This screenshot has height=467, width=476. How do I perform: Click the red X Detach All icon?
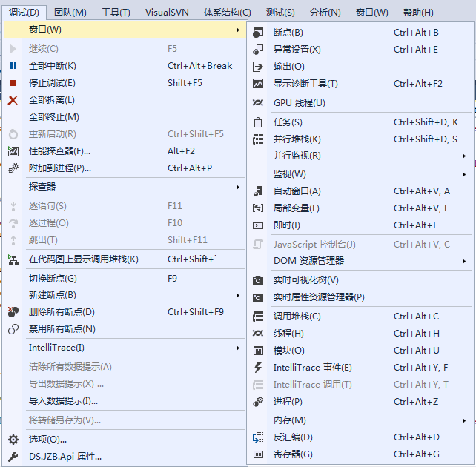click(13, 100)
